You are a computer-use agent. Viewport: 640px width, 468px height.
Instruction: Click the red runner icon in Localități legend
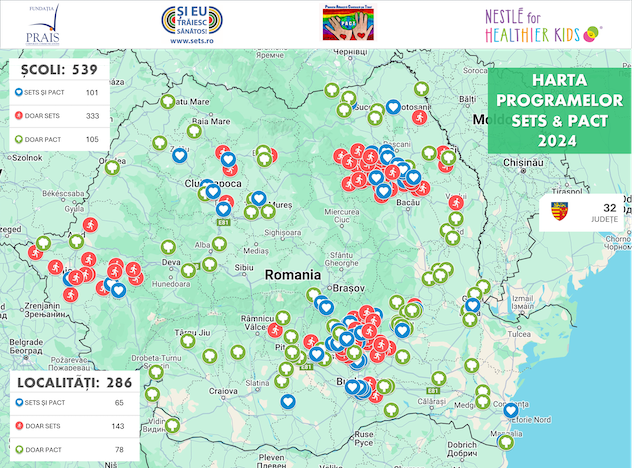tap(19, 426)
